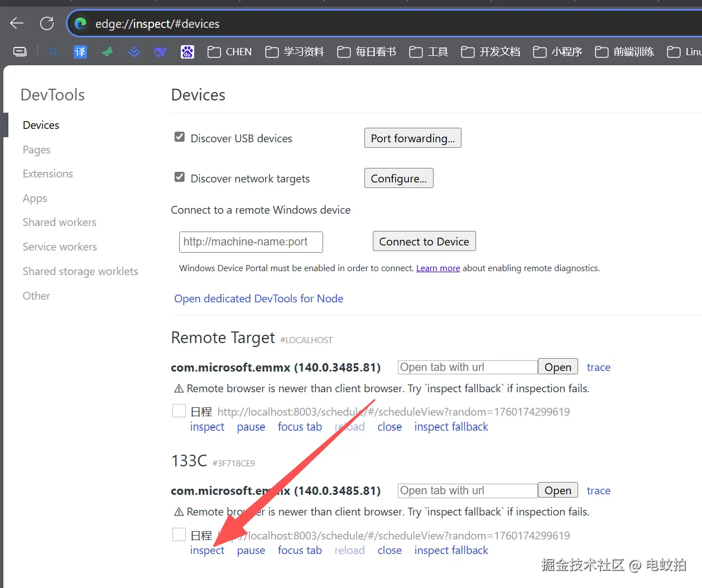Open dedicated DevTools for Node link

point(259,298)
